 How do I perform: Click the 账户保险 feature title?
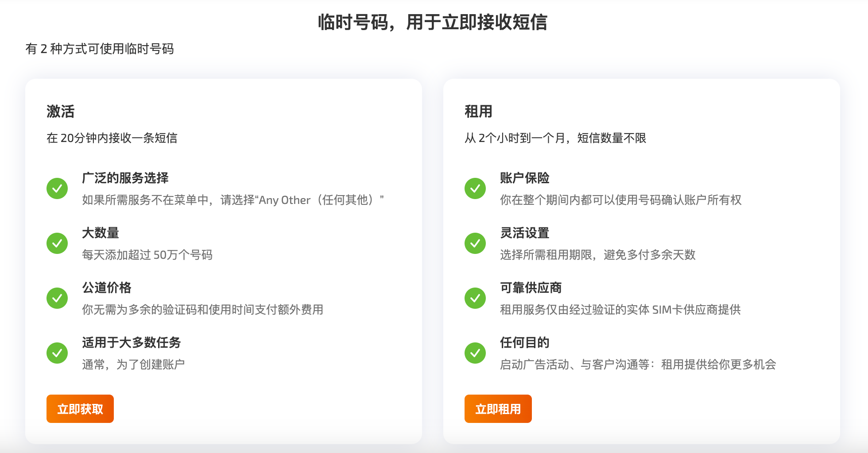524,178
